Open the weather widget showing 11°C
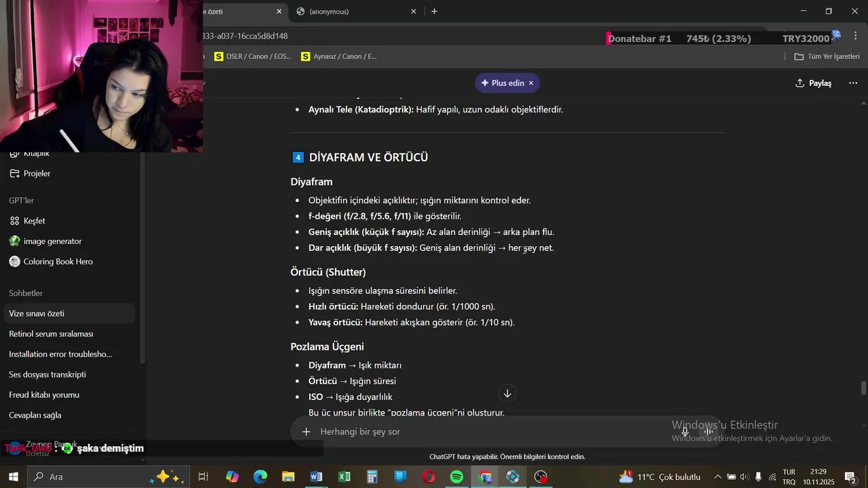Image resolution: width=868 pixels, height=488 pixels. pyautogui.click(x=659, y=476)
